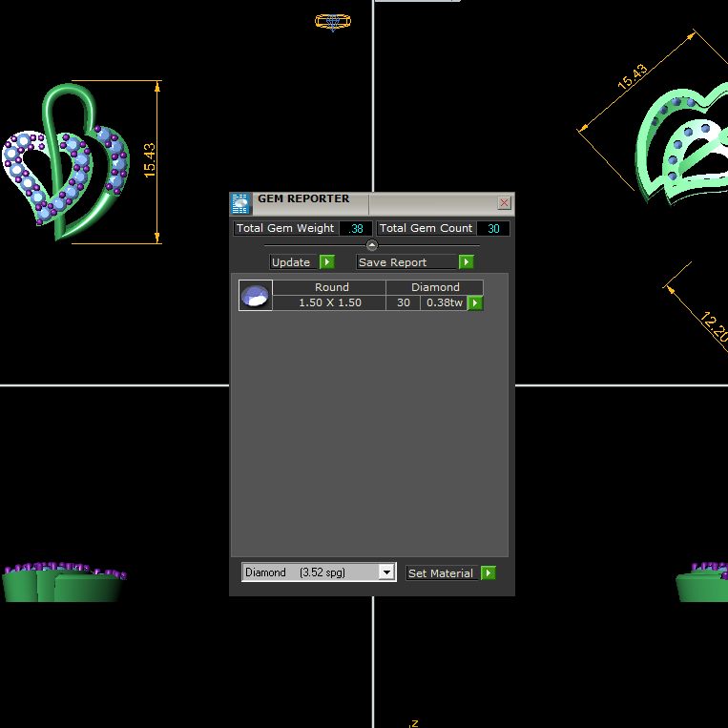Click the Gem Reporter icon in title bar
Viewport: 728px width, 728px height.
point(240,203)
